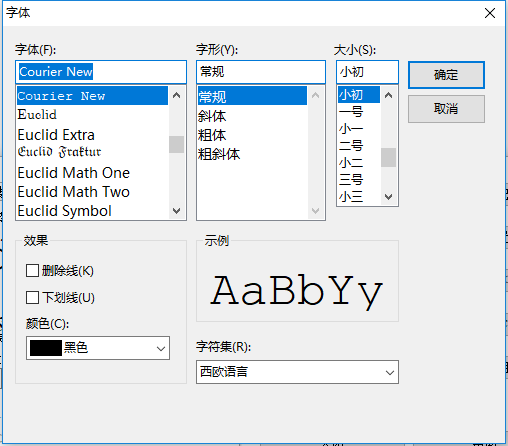
Task: Select size 小三
Action: point(359,197)
